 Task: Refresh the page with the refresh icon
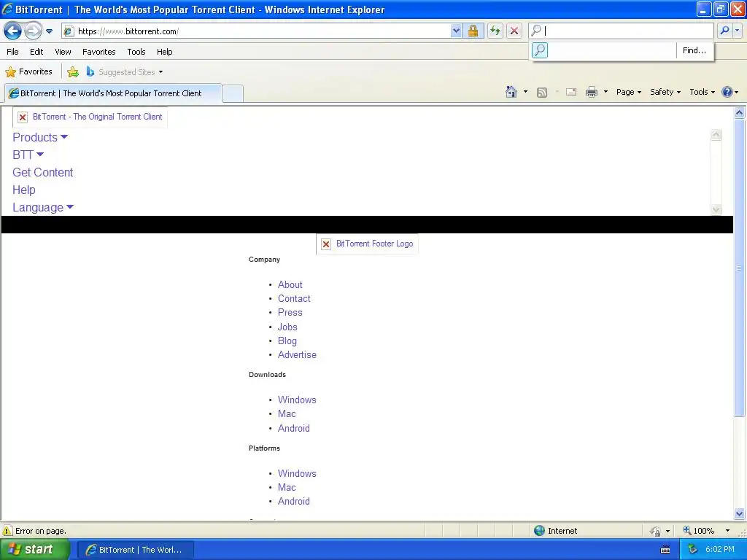pyautogui.click(x=495, y=31)
